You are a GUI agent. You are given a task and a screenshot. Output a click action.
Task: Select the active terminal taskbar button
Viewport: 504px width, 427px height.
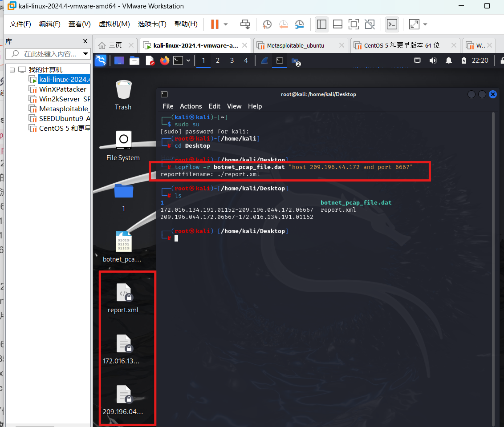280,60
